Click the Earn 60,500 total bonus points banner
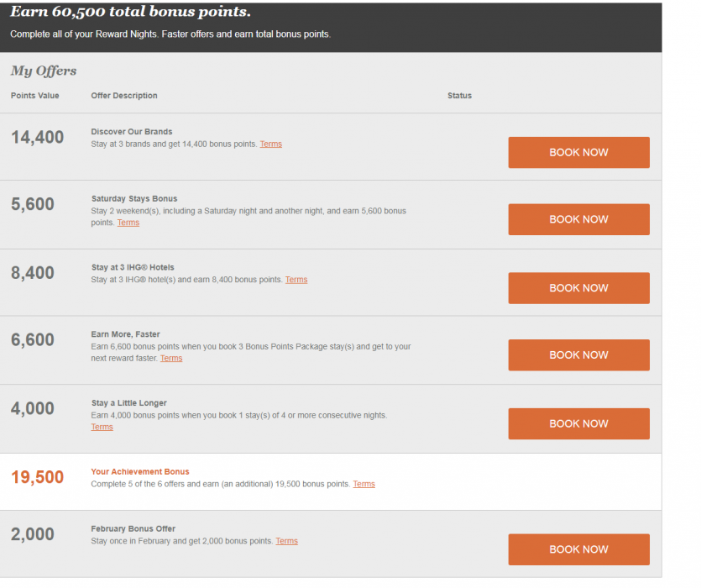Viewport: 701px width, 588px height. [x=130, y=13]
